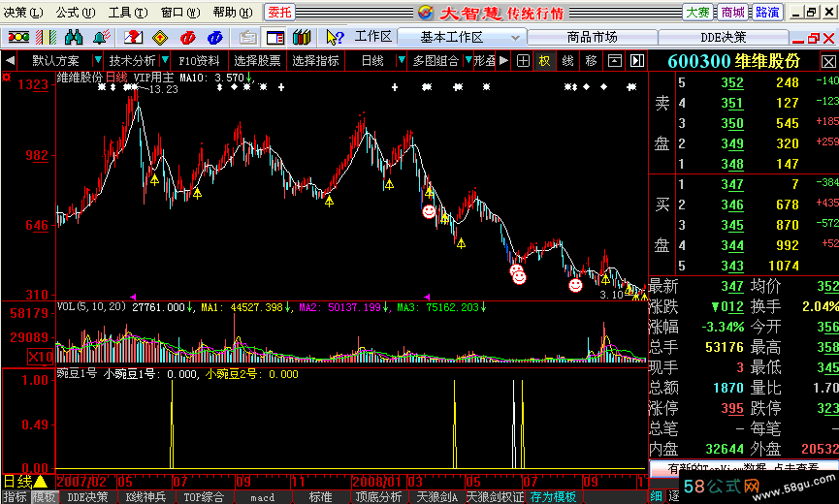This screenshot has width=839, height=504.
Task: Open the 工具(T) menu
Action: point(128,13)
